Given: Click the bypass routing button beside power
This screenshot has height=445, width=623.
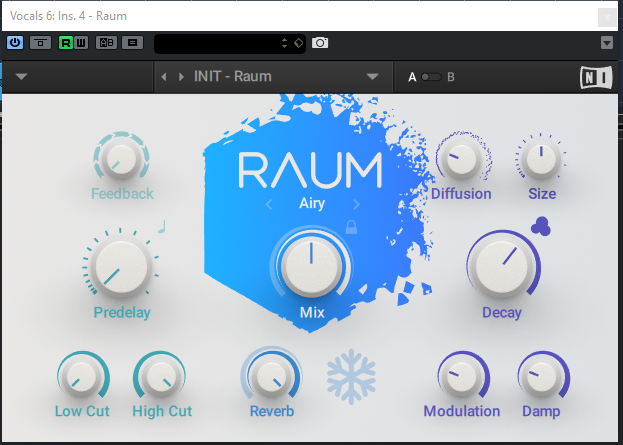Looking at the screenshot, I should tap(41, 43).
